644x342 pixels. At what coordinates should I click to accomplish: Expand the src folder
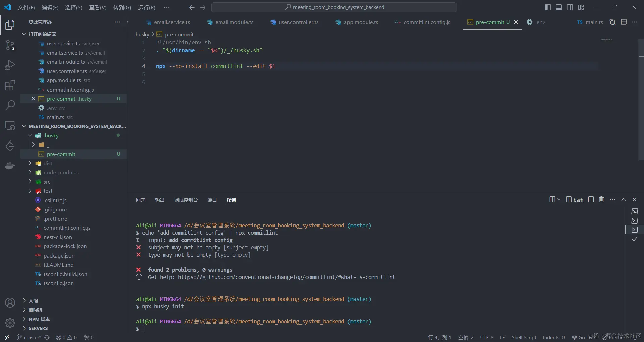pos(47,182)
